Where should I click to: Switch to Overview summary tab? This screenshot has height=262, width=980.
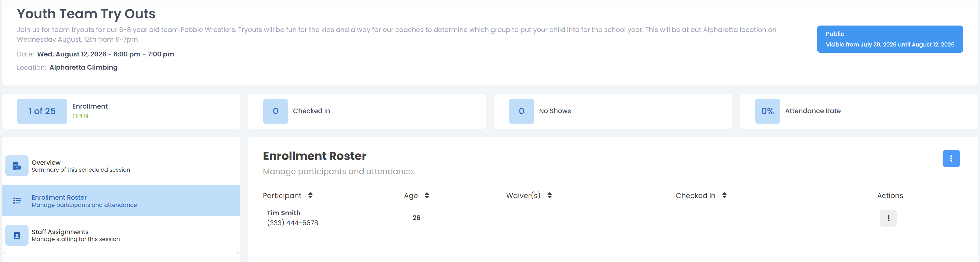point(121,166)
